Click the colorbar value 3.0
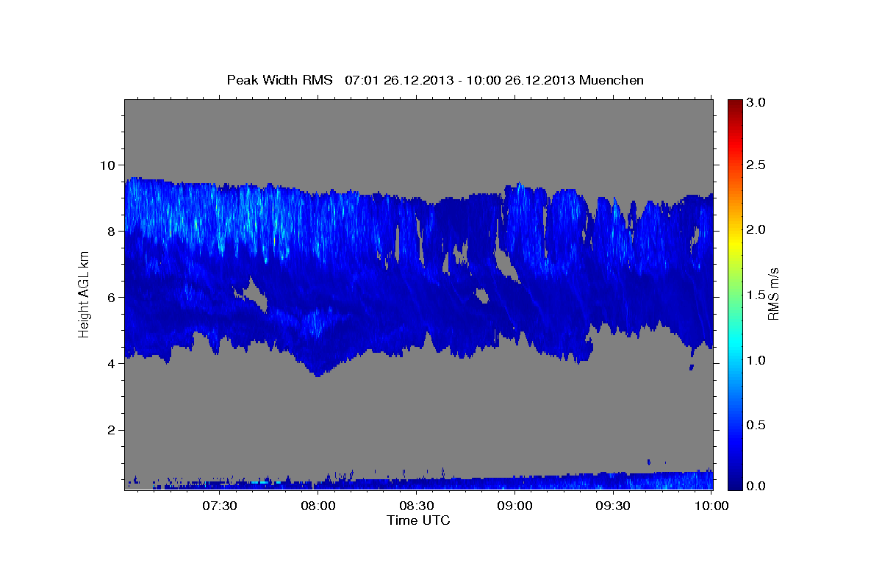The image size is (882, 588). (x=756, y=102)
